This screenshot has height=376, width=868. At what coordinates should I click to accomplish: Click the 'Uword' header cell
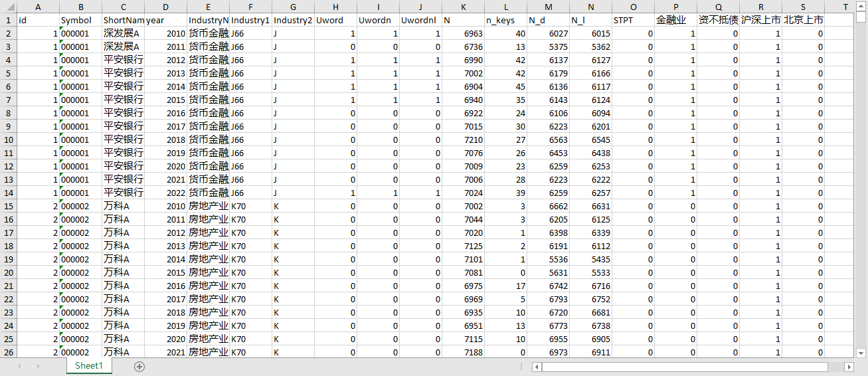click(x=335, y=20)
